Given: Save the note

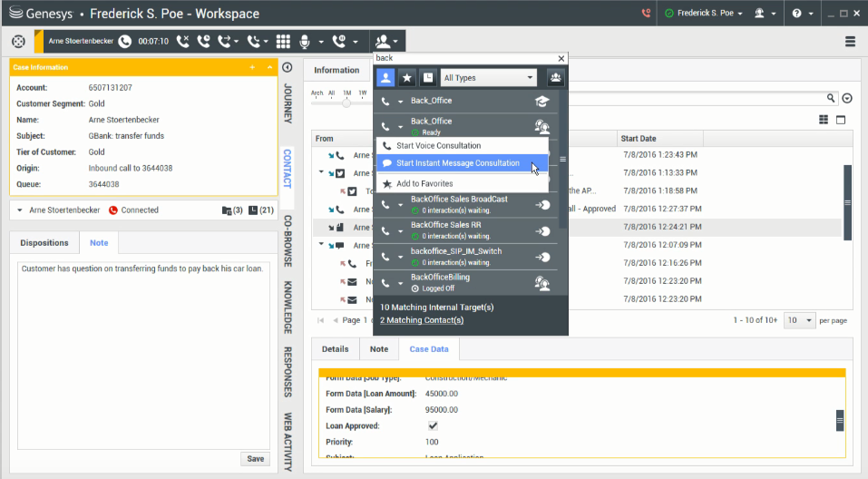Looking at the screenshot, I should point(255,458).
